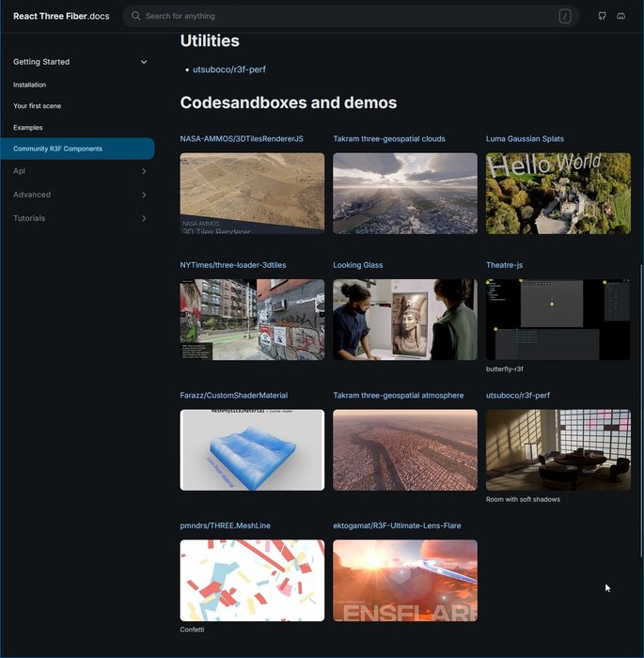Open the NASA-AMMOS/3DTilesRendererJS link
The height and width of the screenshot is (658, 644).
tap(242, 139)
